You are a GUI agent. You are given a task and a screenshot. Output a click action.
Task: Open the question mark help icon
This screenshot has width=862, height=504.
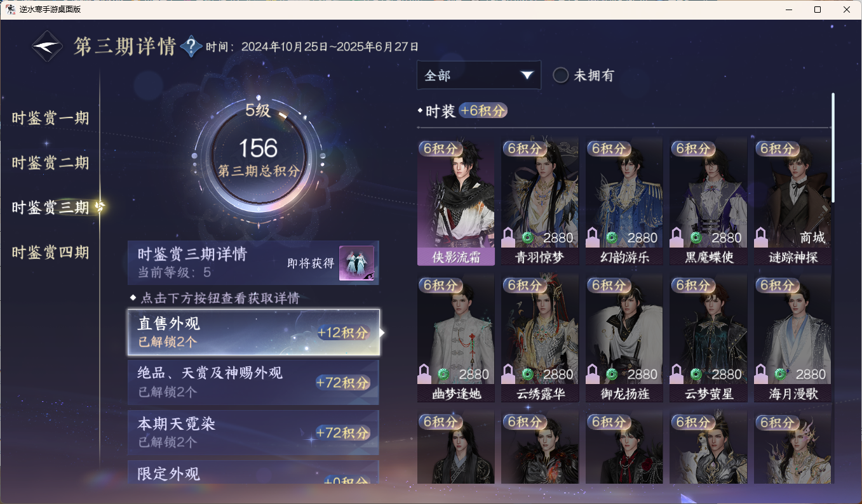pyautogui.click(x=191, y=46)
